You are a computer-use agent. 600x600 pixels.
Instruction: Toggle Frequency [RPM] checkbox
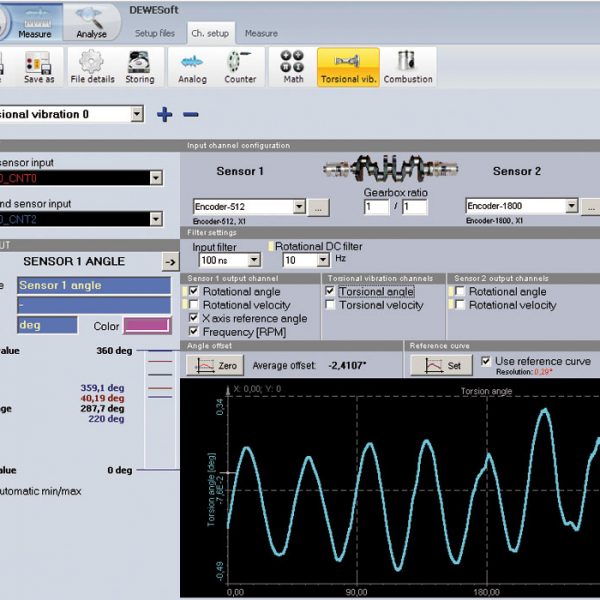(194, 331)
